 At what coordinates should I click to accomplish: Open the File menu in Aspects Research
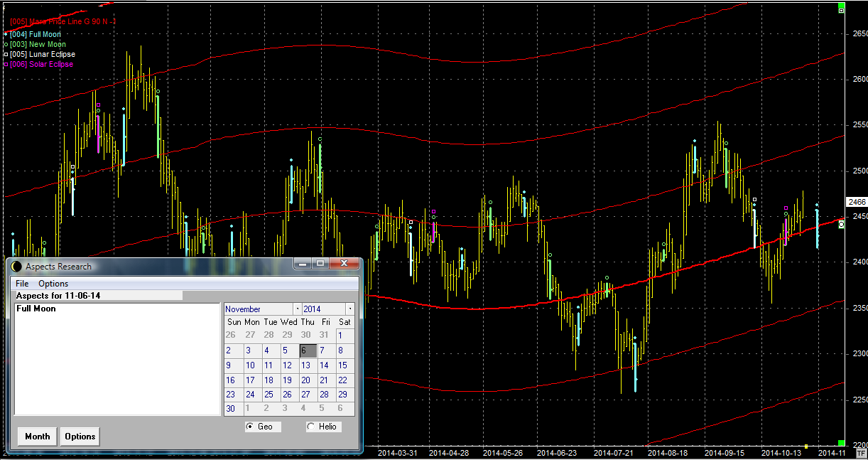click(22, 284)
